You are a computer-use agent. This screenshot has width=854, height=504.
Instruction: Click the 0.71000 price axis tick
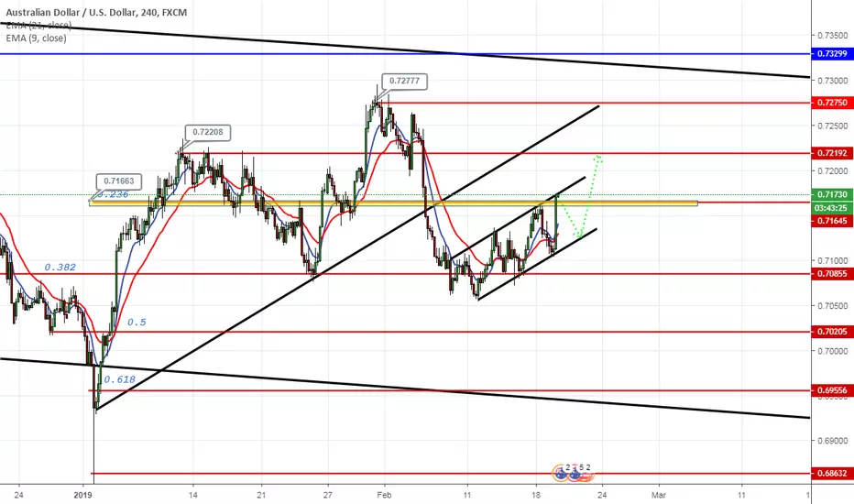[x=833, y=260]
